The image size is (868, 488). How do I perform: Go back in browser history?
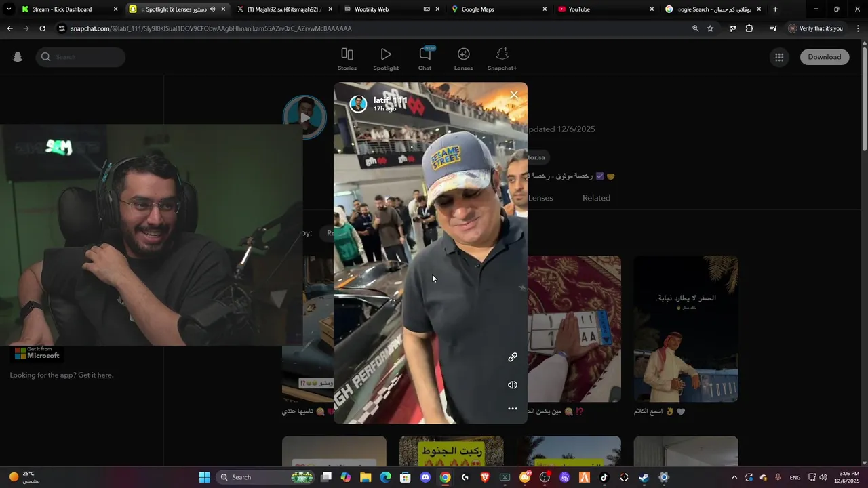point(9,28)
